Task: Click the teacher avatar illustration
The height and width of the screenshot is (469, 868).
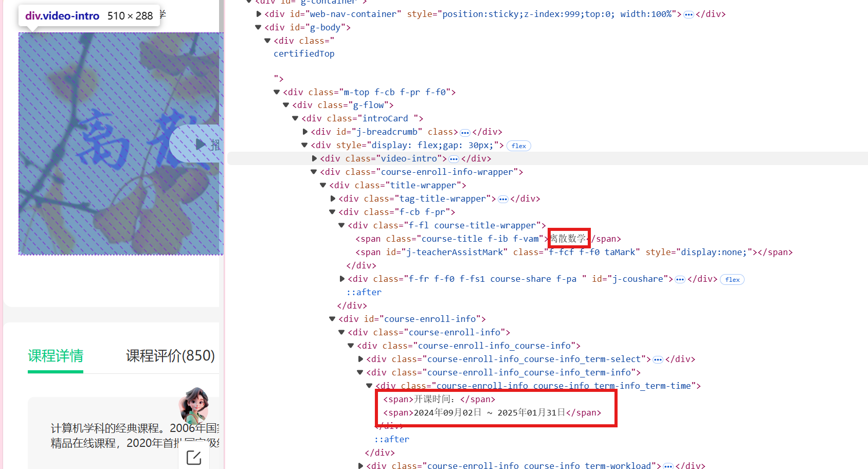Action: 195,405
